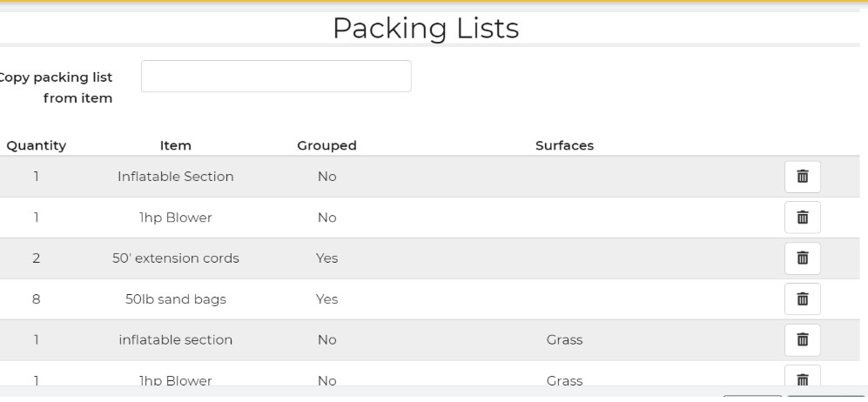
Task: Click the Grouped column header
Action: (x=326, y=146)
